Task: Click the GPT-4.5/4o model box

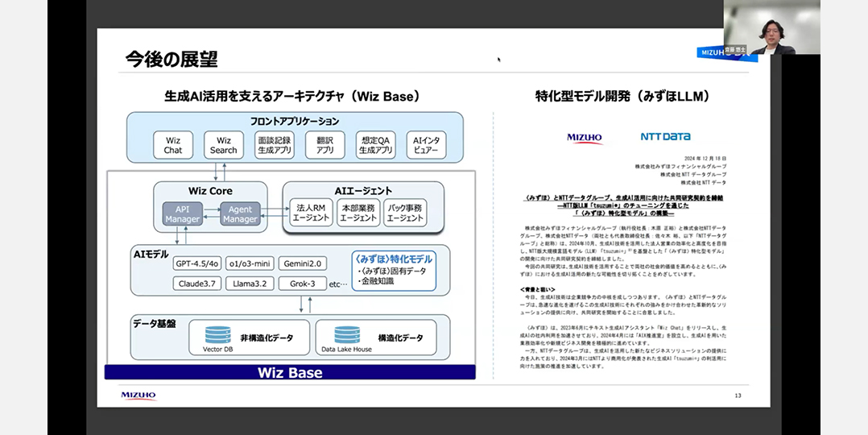Action: click(196, 263)
